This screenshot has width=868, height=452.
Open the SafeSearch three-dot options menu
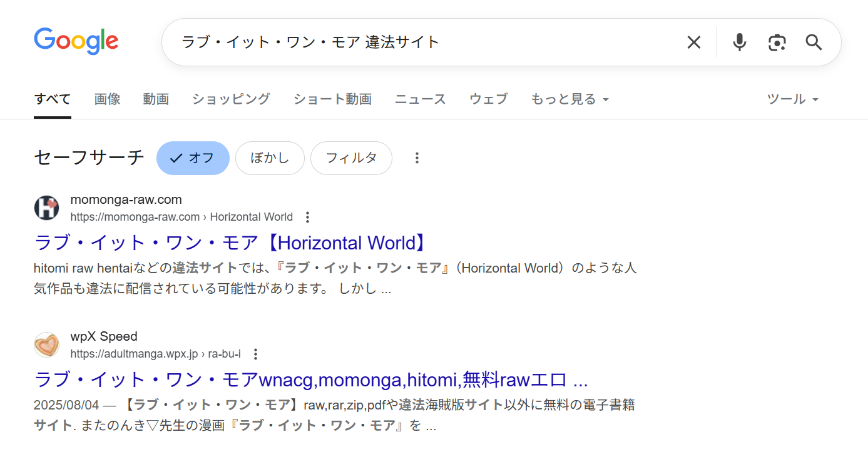(x=417, y=158)
